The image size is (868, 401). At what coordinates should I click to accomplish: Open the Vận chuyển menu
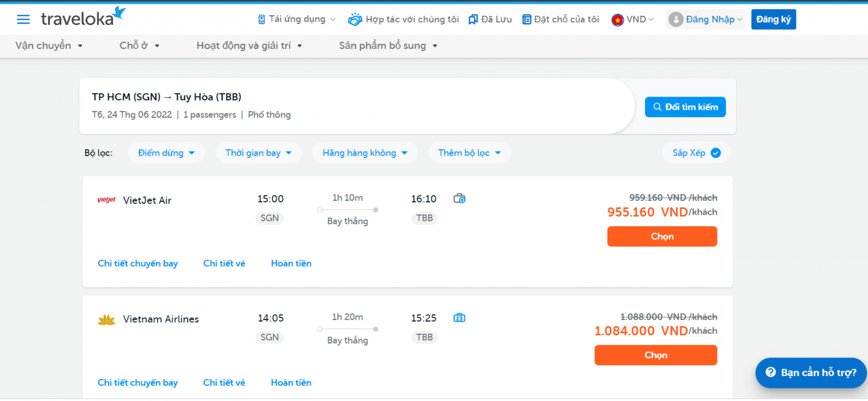click(49, 46)
